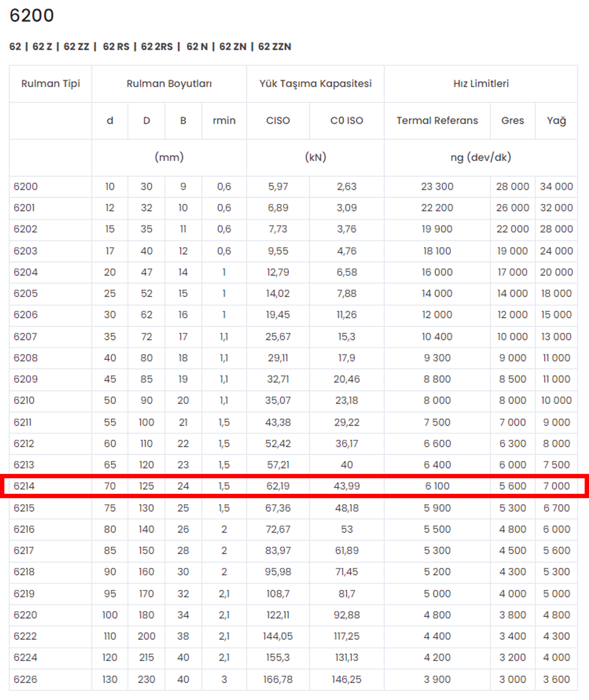589x700 pixels.
Task: Click the 62 ZZN variant label
Action: (274, 47)
